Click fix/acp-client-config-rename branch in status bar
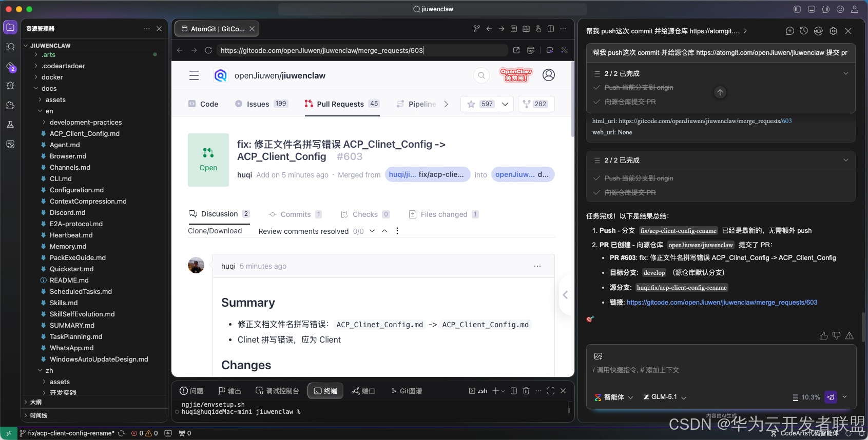This screenshot has height=440, width=868. point(67,433)
